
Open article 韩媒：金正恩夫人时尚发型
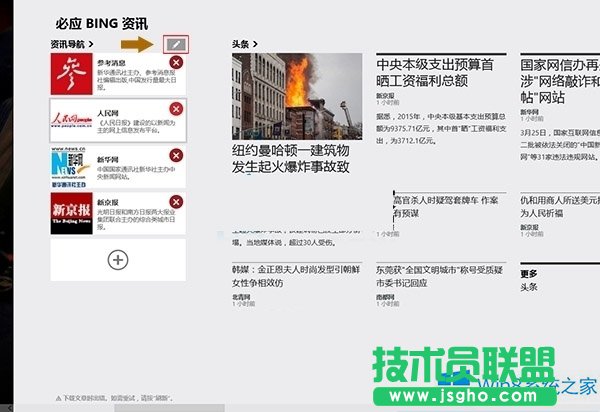(296, 276)
